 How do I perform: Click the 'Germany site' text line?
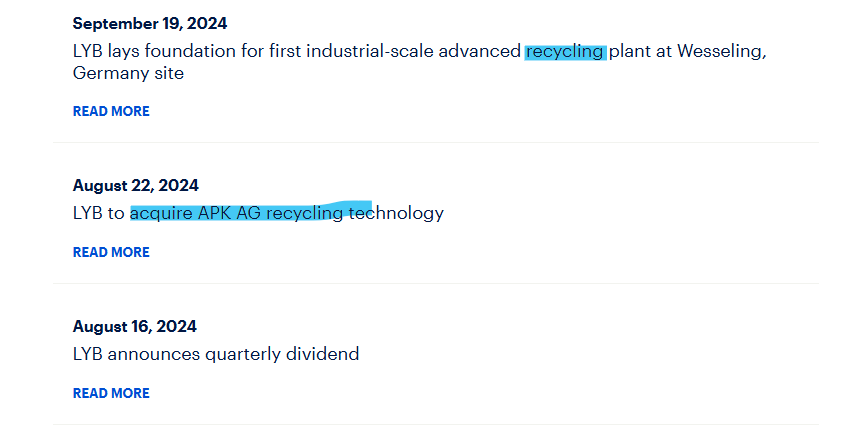pos(128,73)
